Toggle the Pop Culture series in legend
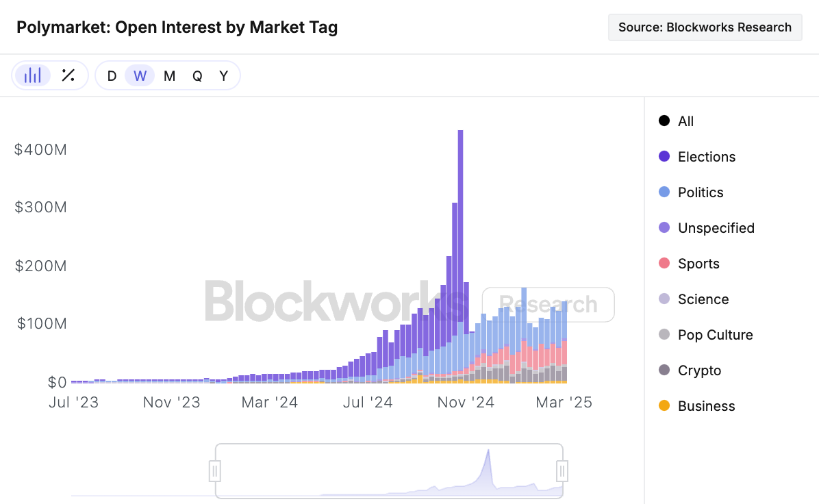 click(x=705, y=335)
